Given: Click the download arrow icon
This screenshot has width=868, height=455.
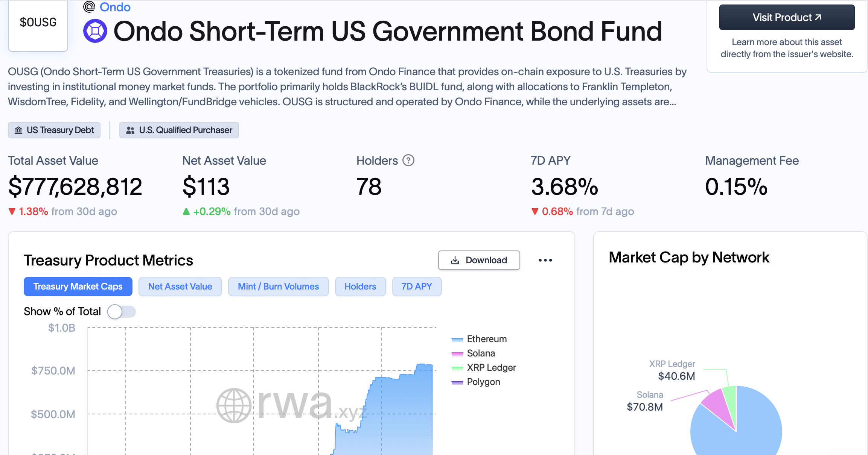Looking at the screenshot, I should pyautogui.click(x=455, y=260).
